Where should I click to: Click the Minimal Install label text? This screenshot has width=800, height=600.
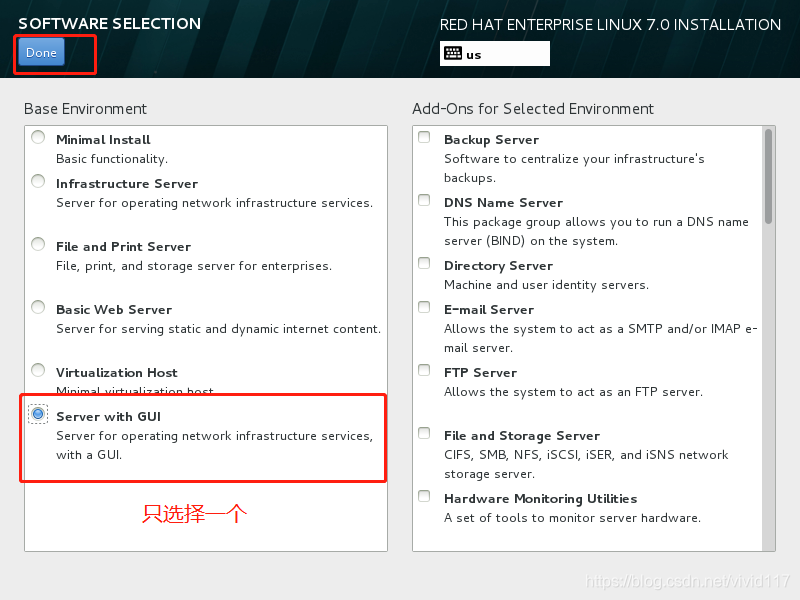coord(103,140)
